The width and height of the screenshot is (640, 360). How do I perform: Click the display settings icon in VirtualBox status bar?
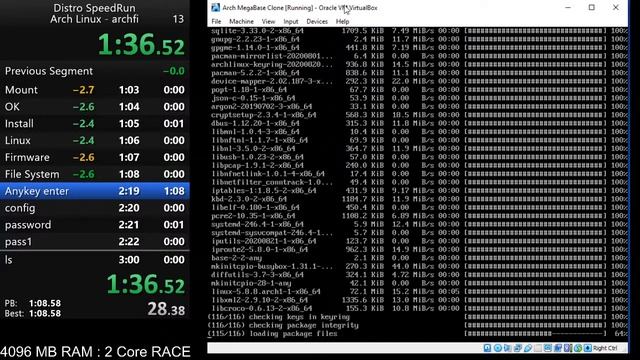tap(548, 348)
